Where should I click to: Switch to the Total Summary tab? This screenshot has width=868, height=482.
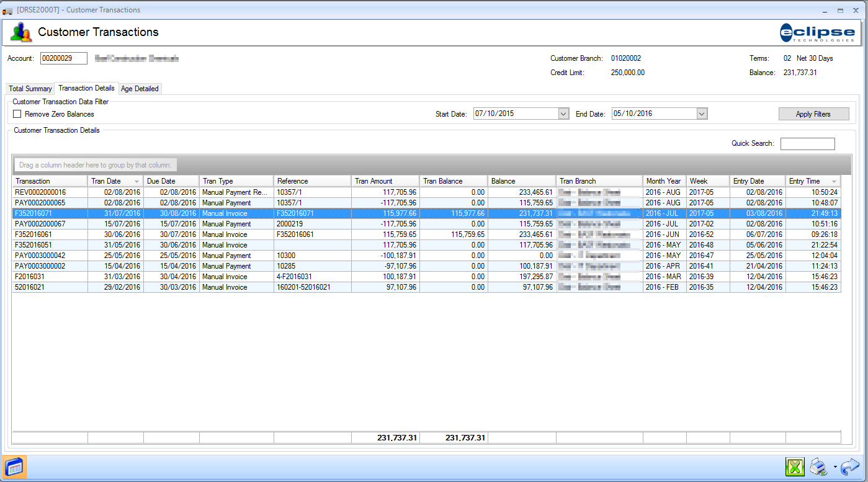pos(30,89)
